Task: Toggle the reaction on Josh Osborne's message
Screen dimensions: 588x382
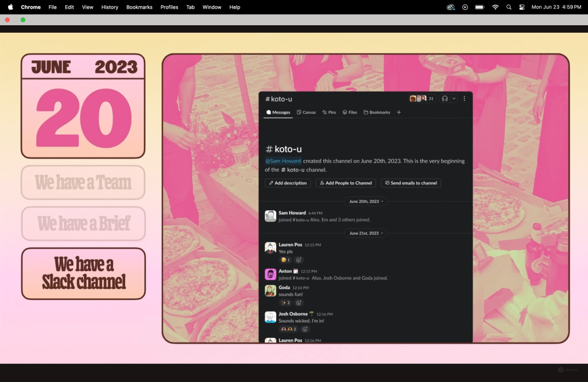Action: 288,329
